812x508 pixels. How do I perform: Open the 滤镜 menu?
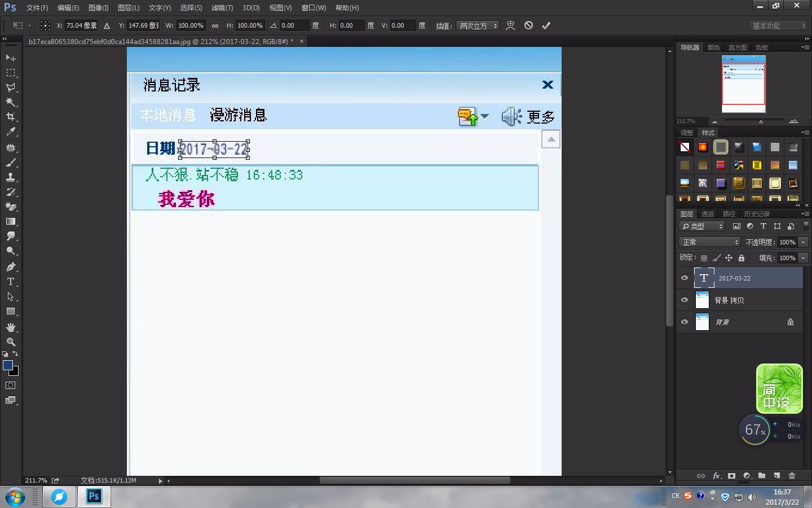tap(221, 8)
